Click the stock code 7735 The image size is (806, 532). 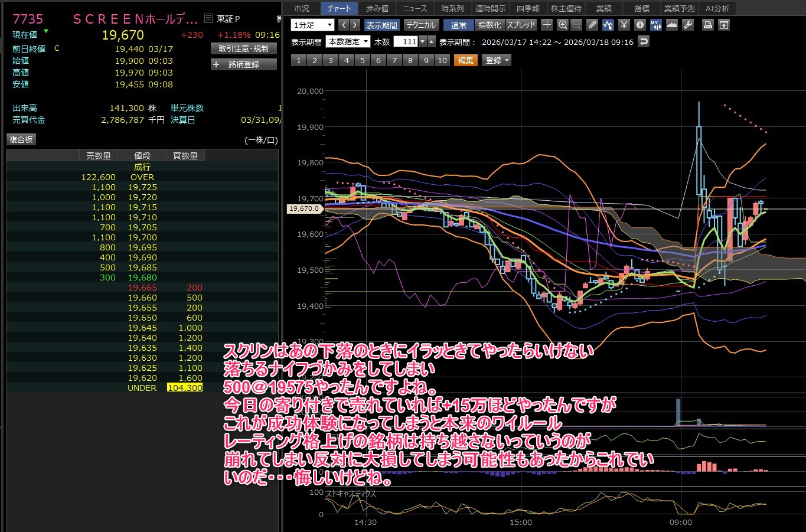28,19
